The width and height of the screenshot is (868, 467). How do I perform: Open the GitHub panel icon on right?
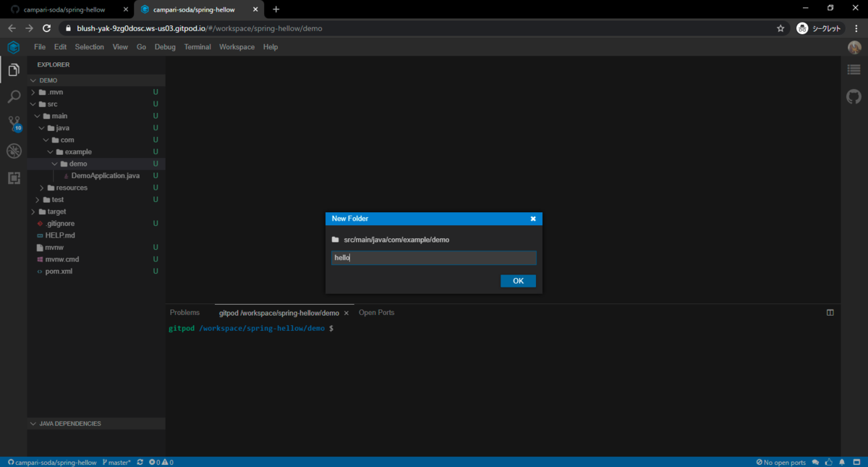854,96
